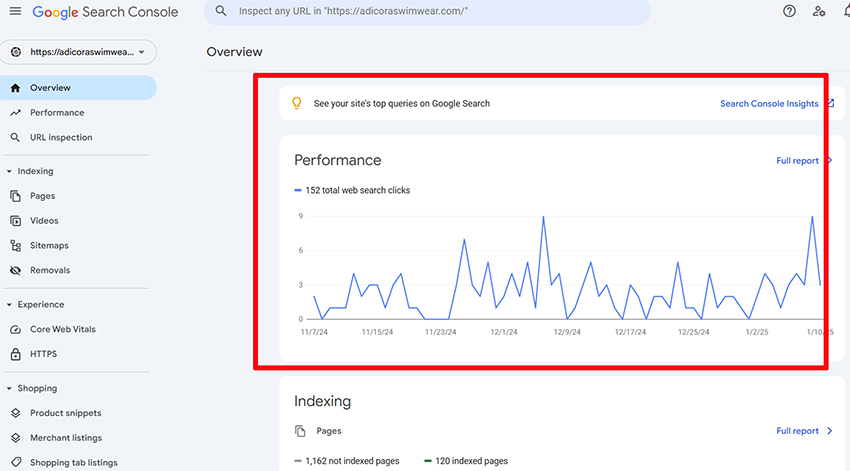Click the 12/25/24 date label on chart
This screenshot has width=850, height=471.
pyautogui.click(x=693, y=332)
